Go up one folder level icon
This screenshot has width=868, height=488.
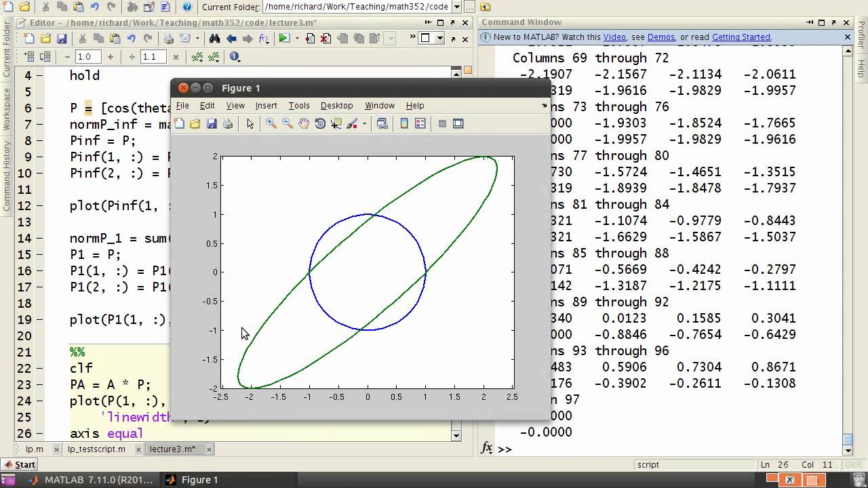point(486,7)
